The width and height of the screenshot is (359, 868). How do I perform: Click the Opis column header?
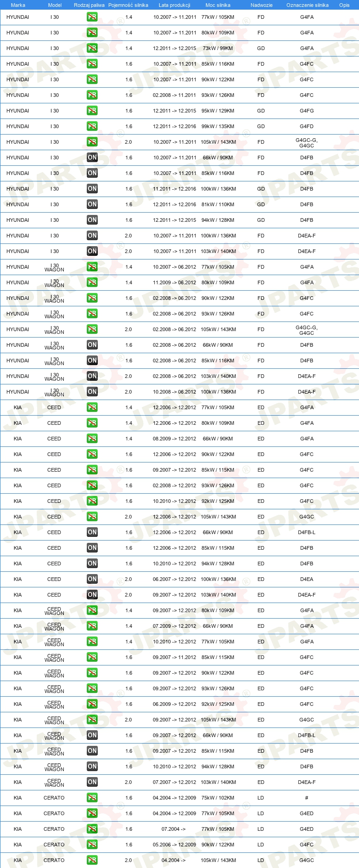[x=344, y=5]
